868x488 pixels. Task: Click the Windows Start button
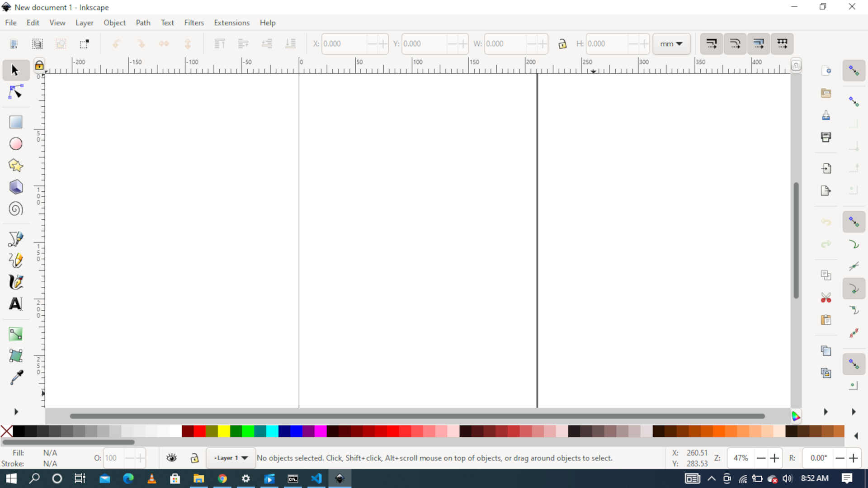coord(11,478)
